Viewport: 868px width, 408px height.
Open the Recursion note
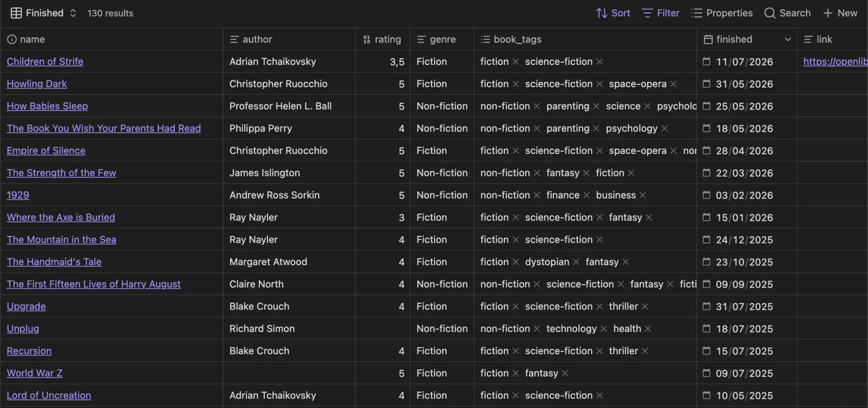[x=29, y=351]
